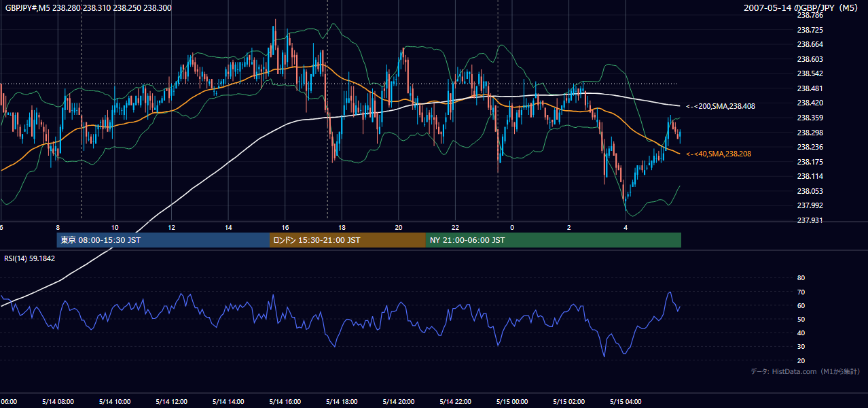
Task: Click the 5/14 08:00 date axis label
Action: pyautogui.click(x=58, y=401)
